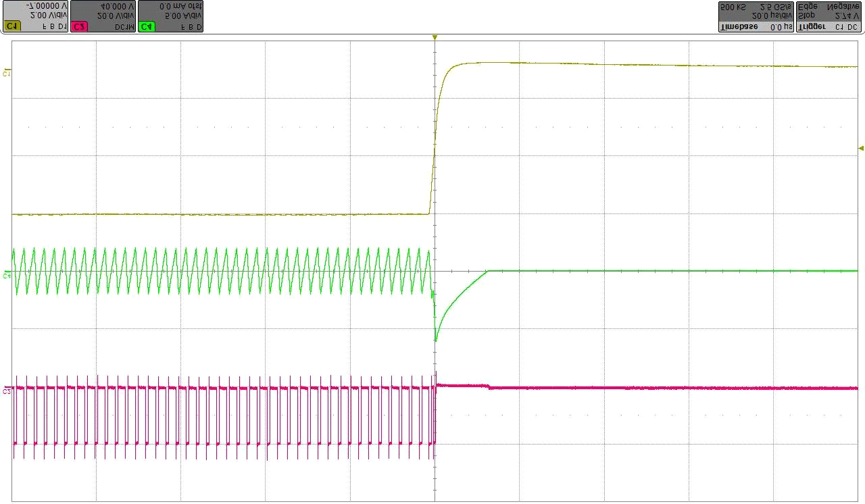Click the 2.5 GS/s sample rate readout
Viewport: 865px width, 504px height.
click(774, 6)
